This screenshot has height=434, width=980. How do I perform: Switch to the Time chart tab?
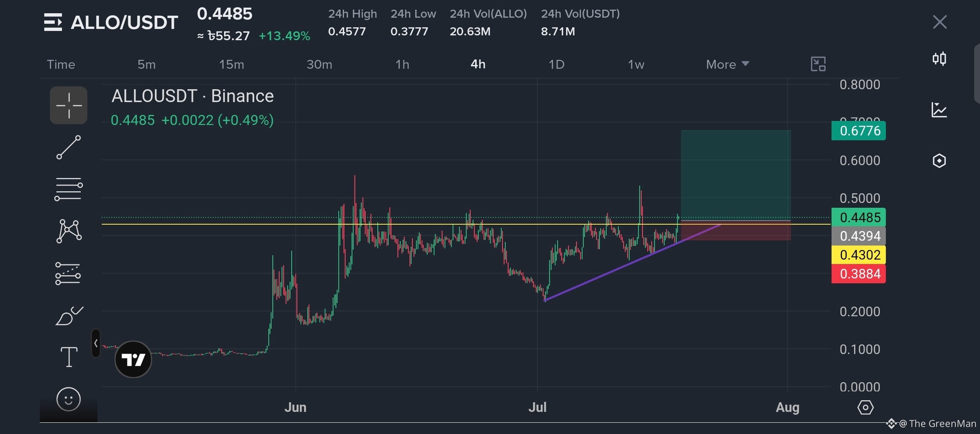tap(61, 64)
